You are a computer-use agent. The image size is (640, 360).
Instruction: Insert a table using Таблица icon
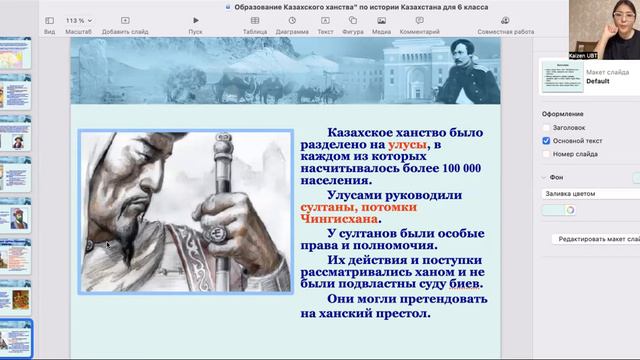(x=255, y=20)
